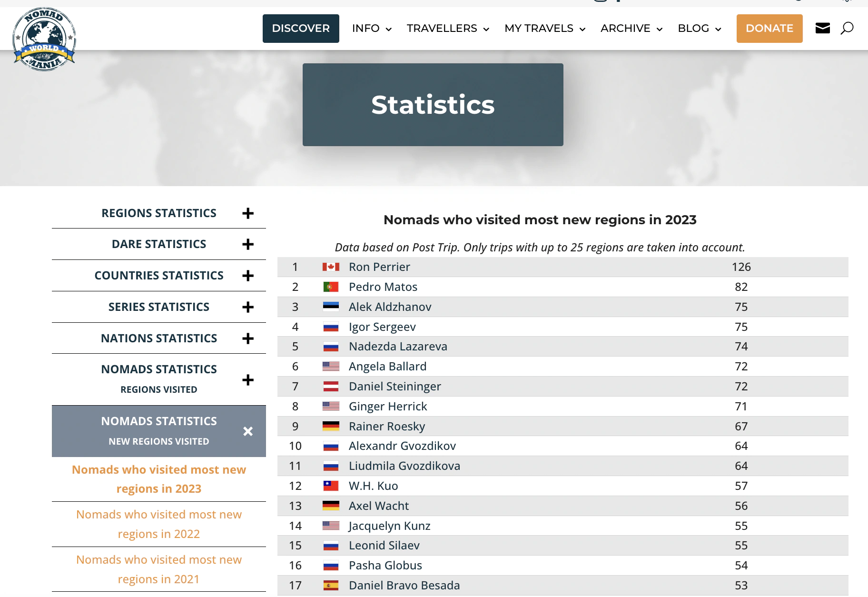Collapse Nomads Statistics New Regions Visited
This screenshot has height=597, width=868.
click(x=247, y=431)
